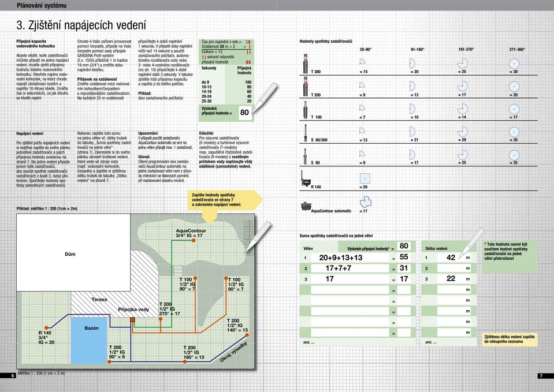Click 'Výsledek přípojné hodnoty' header in sum table
Viewport: 554px width, 392px height.
pyautogui.click(x=370, y=249)
